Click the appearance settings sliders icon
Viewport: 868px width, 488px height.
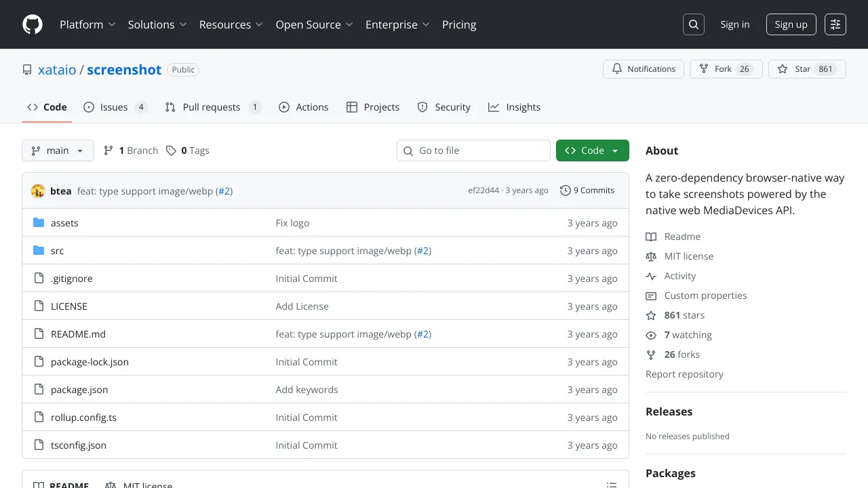(835, 24)
